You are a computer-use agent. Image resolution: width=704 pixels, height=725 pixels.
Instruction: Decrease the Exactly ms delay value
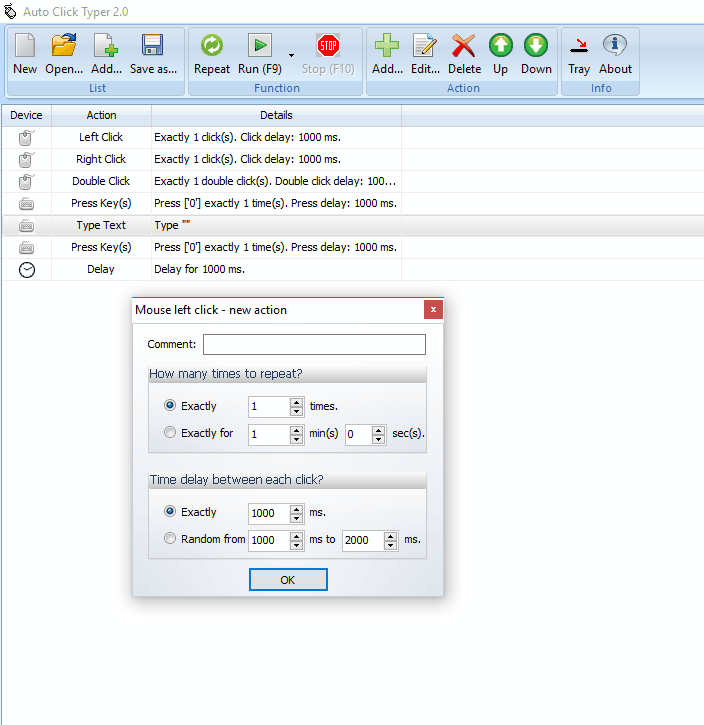[x=297, y=518]
